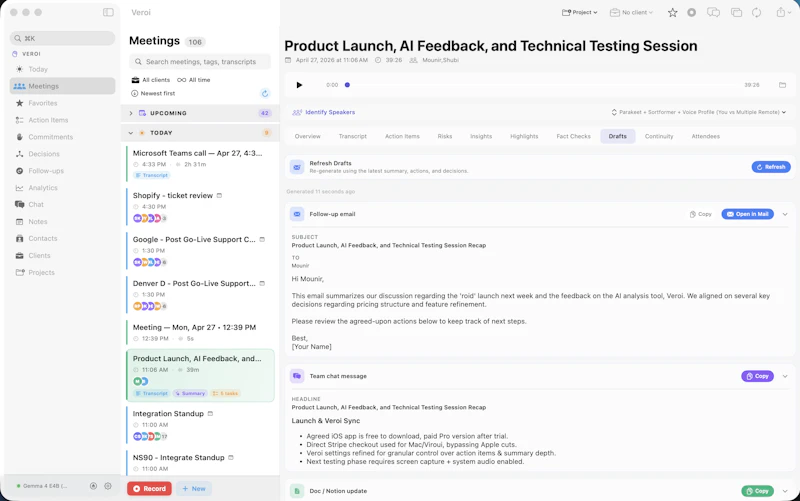
Task: Click the blue Refresh drafts button
Action: 771,167
